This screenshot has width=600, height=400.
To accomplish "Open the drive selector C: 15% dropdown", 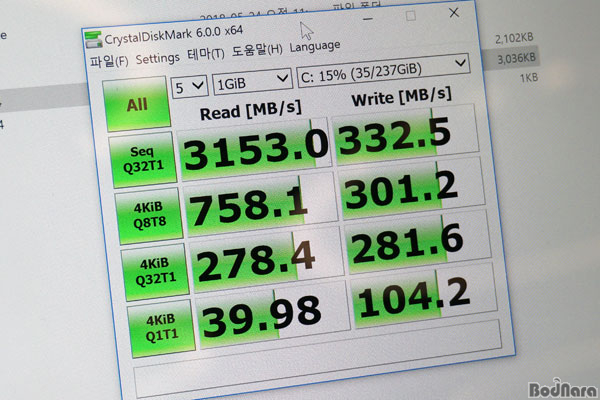I will click(x=383, y=70).
